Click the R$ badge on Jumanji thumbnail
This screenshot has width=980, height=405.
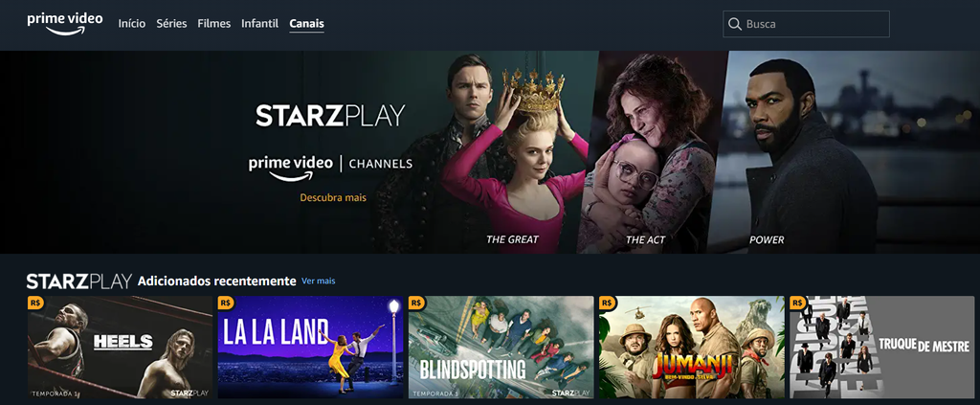[x=606, y=303]
